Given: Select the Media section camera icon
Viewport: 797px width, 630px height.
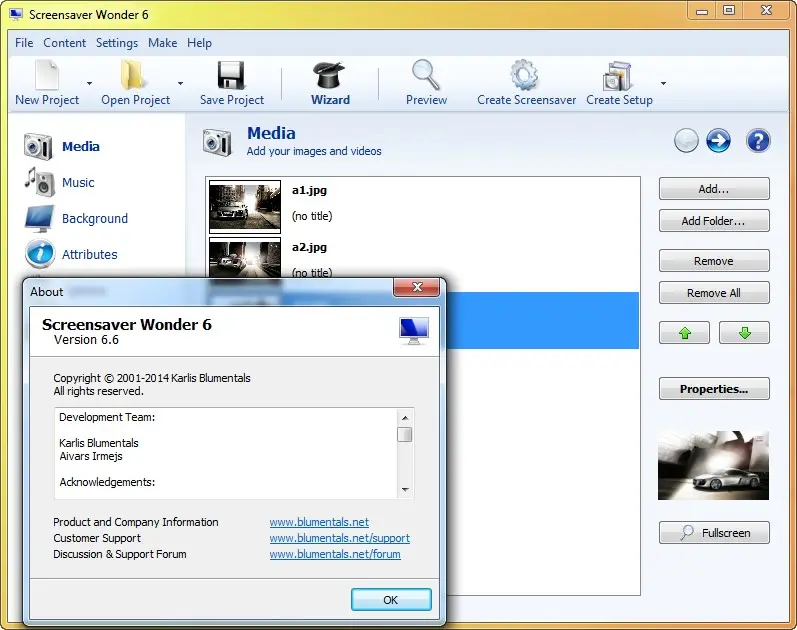Looking at the screenshot, I should (x=38, y=146).
